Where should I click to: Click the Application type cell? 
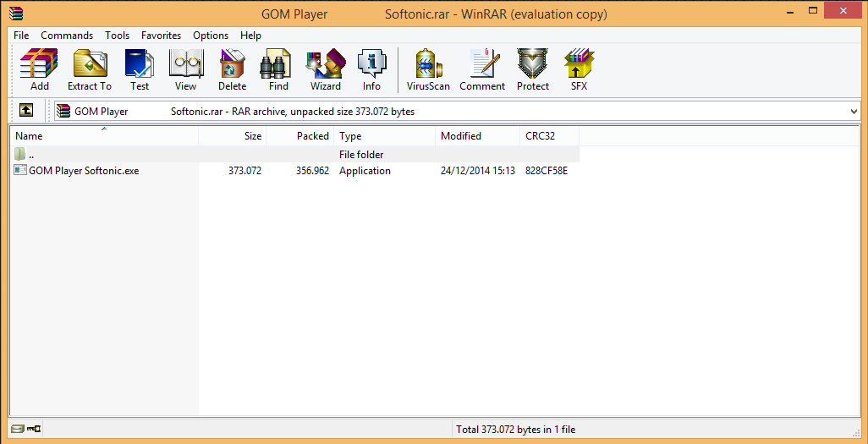pos(365,171)
